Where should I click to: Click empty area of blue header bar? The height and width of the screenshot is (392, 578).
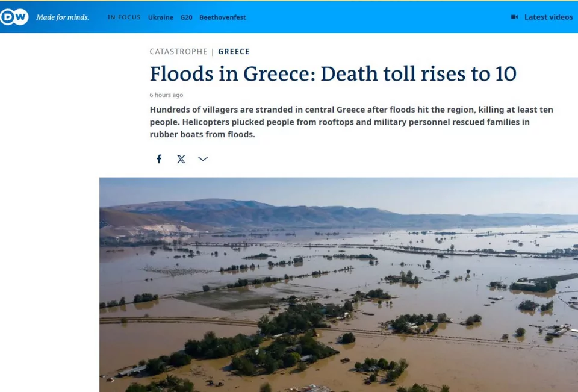point(373,17)
